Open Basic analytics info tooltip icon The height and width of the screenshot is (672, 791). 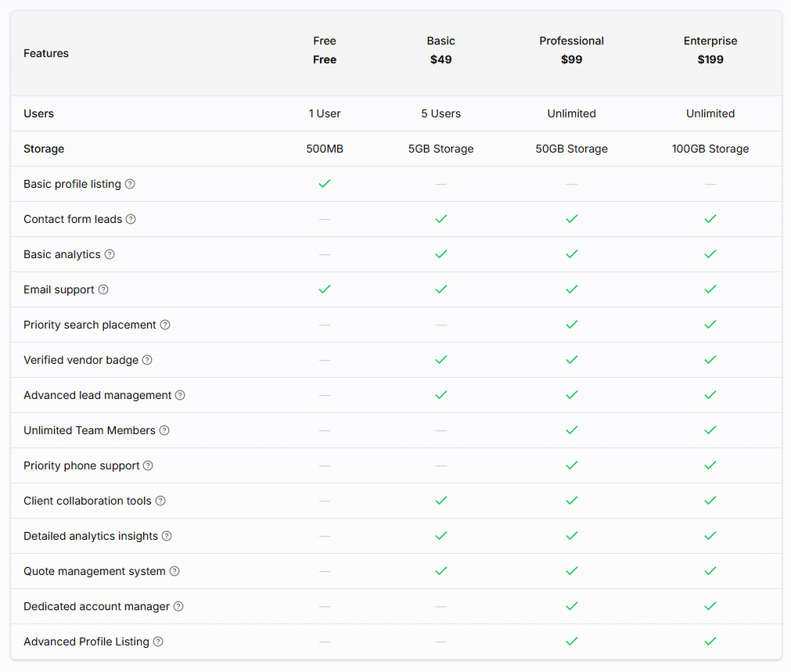[110, 254]
